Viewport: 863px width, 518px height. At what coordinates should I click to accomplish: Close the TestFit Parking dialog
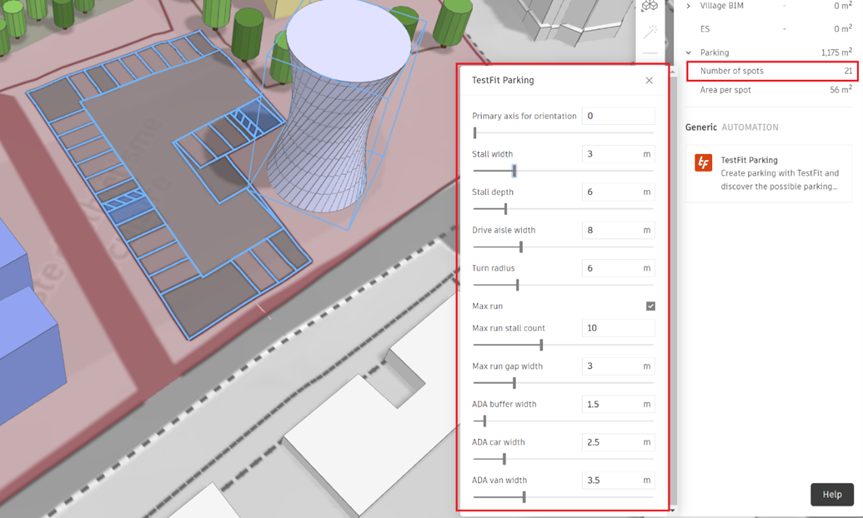tap(649, 80)
